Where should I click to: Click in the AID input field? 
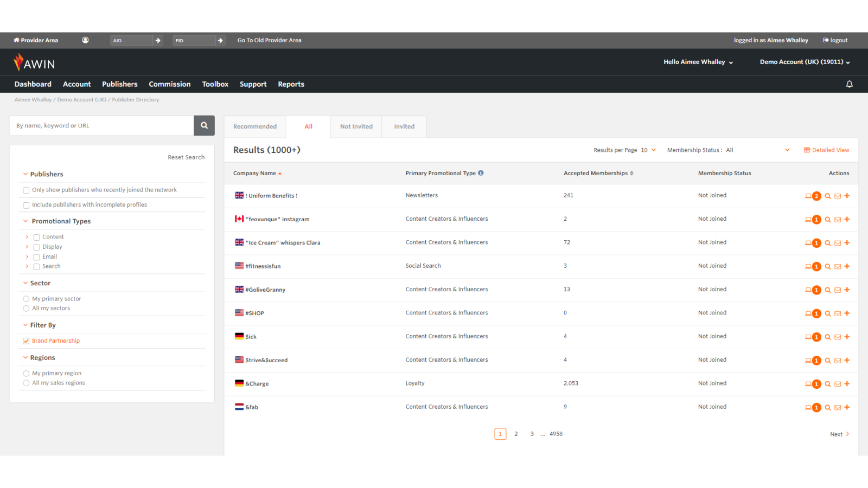131,41
